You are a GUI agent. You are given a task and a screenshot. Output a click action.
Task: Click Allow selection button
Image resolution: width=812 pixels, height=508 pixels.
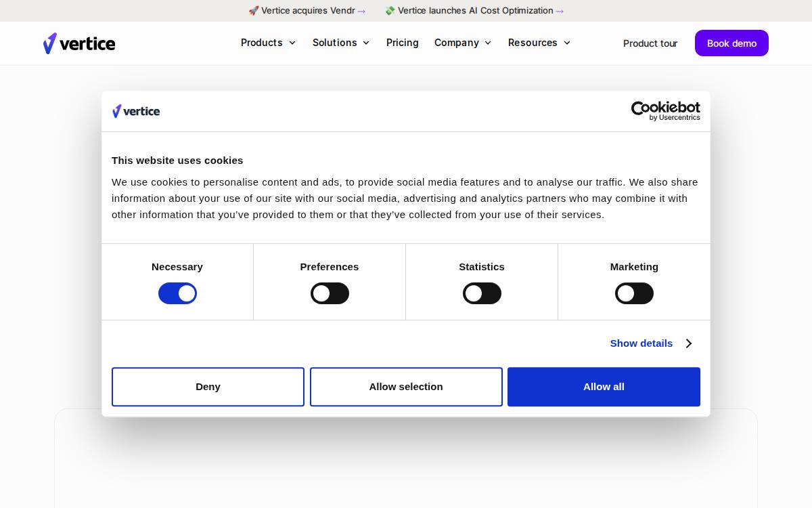(x=406, y=387)
